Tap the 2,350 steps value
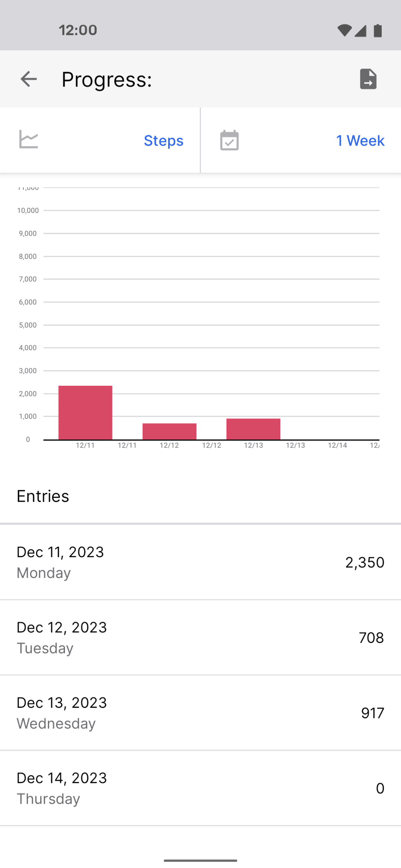The height and width of the screenshot is (868, 401). click(365, 563)
